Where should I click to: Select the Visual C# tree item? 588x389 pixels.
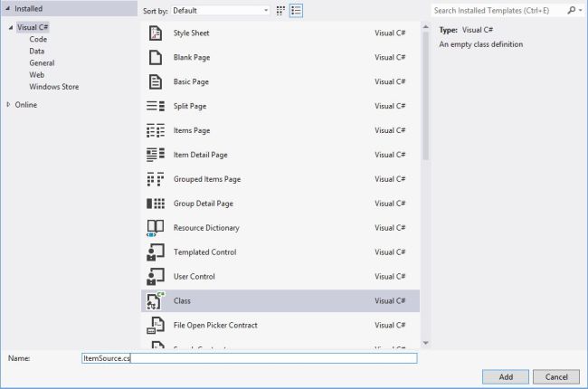pyautogui.click(x=33, y=27)
